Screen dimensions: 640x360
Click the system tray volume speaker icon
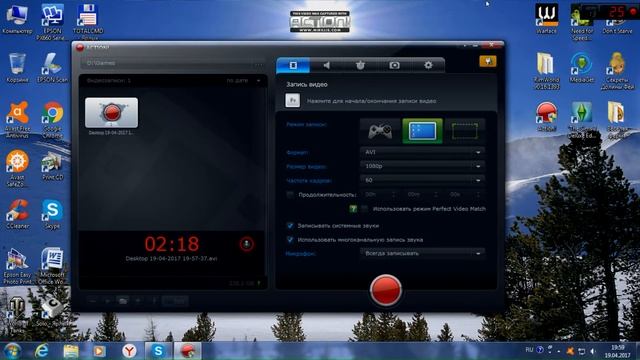pos(593,351)
